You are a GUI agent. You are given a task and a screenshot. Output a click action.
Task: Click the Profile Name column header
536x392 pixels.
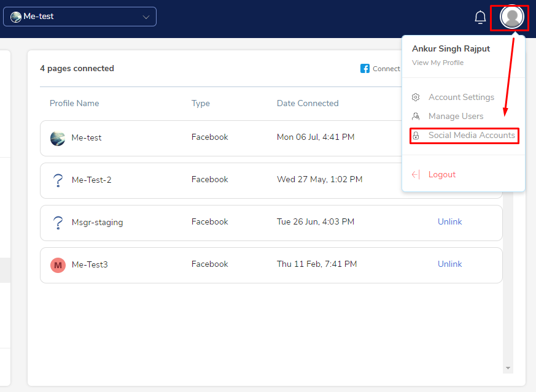(x=74, y=103)
